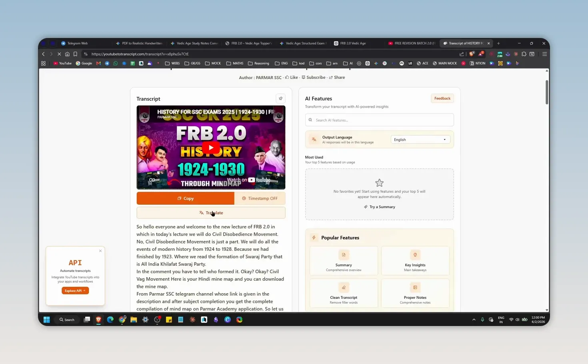This screenshot has height=364, width=588.
Task: Copy the transcript text
Action: coord(185,198)
